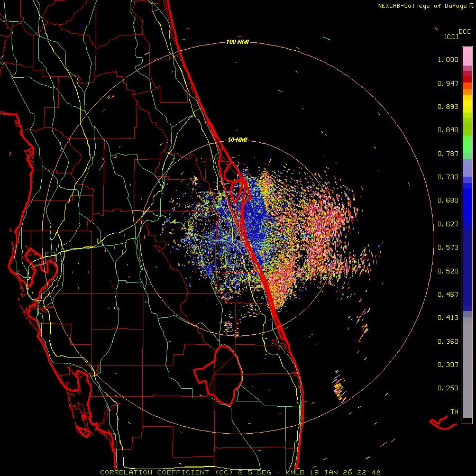
Task: Click the 0.360 scale value
Action: (448, 342)
